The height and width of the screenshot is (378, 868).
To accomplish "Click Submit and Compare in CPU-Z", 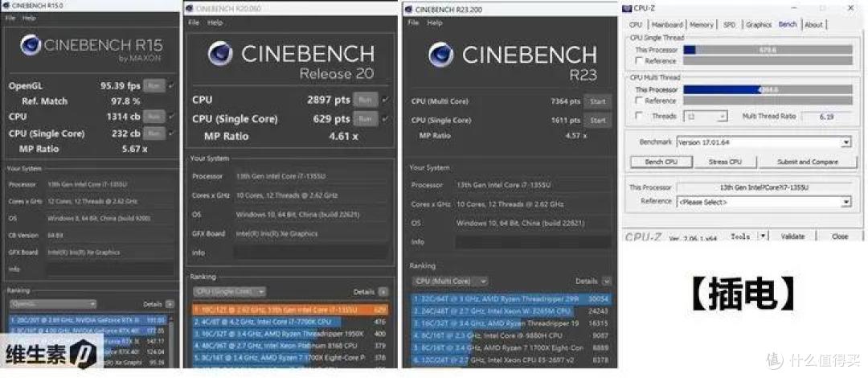I will (807, 162).
